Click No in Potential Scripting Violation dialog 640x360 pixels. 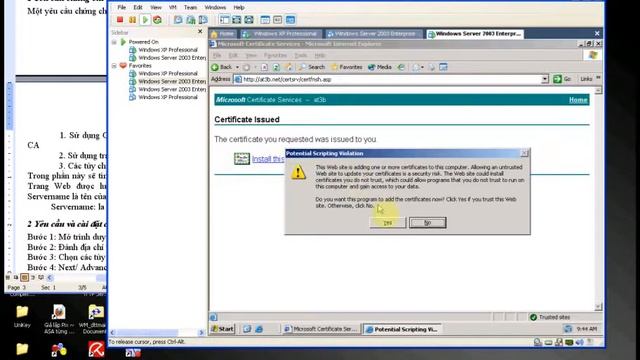coord(427,222)
